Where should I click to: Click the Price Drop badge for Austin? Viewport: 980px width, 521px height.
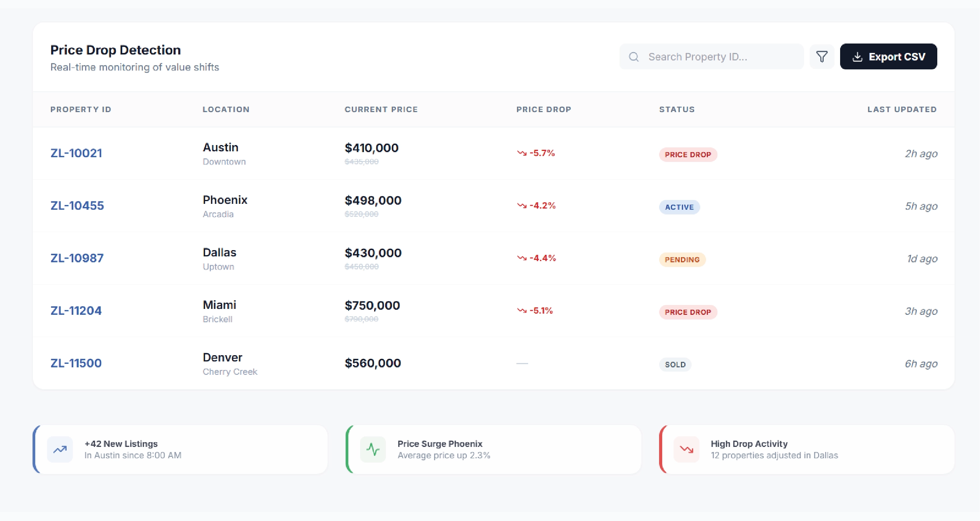(x=688, y=154)
